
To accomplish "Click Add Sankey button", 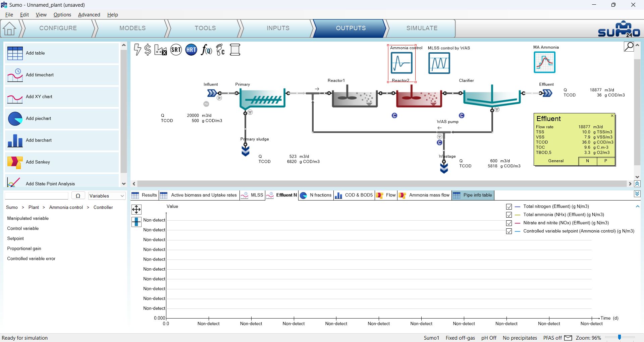I will coord(62,162).
